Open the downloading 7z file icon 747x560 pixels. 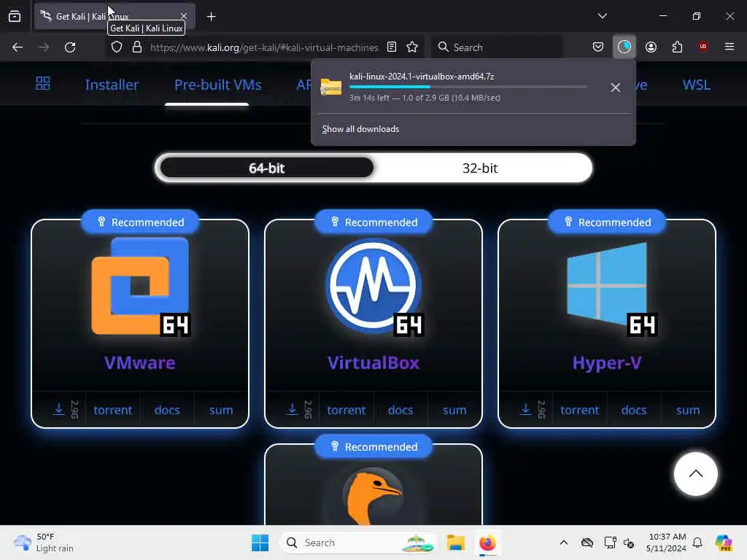coord(331,87)
